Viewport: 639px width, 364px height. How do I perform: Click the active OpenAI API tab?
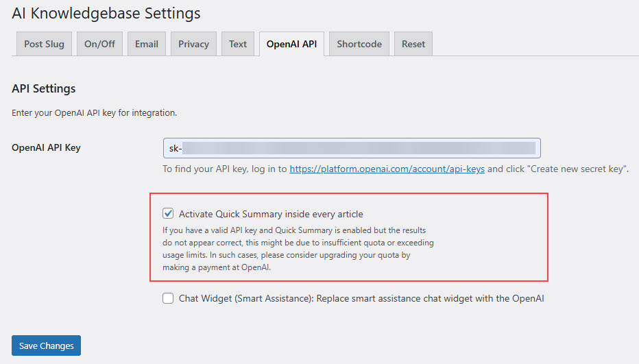coord(291,44)
